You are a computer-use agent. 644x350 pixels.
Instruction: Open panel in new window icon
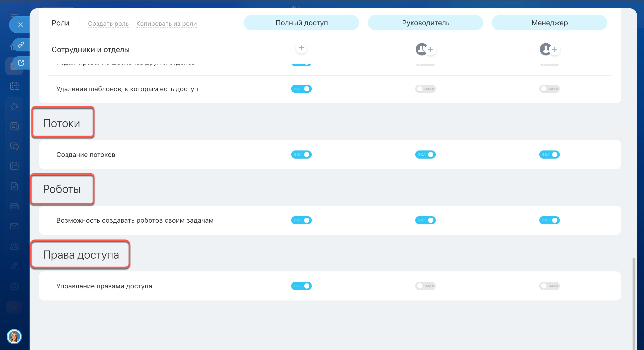tap(21, 63)
